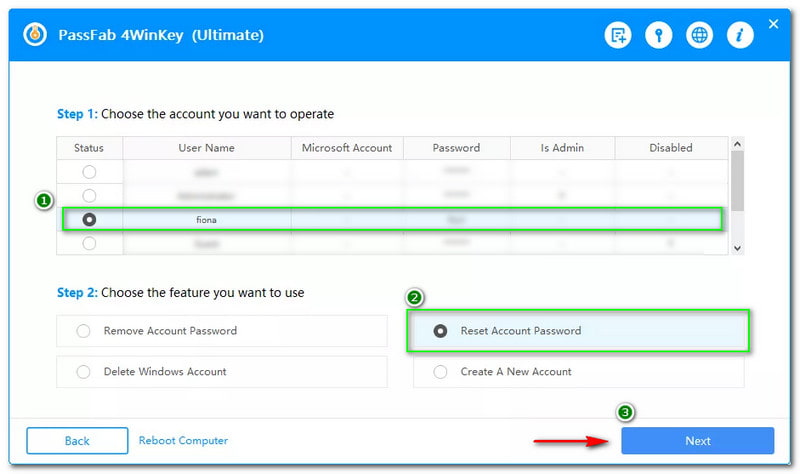Open the language globe icon

click(x=700, y=36)
